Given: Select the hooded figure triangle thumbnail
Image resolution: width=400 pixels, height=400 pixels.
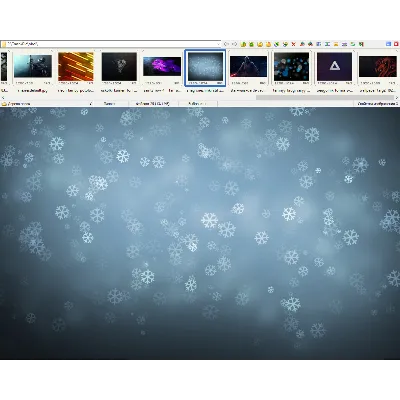Looking at the screenshot, I should [248, 66].
